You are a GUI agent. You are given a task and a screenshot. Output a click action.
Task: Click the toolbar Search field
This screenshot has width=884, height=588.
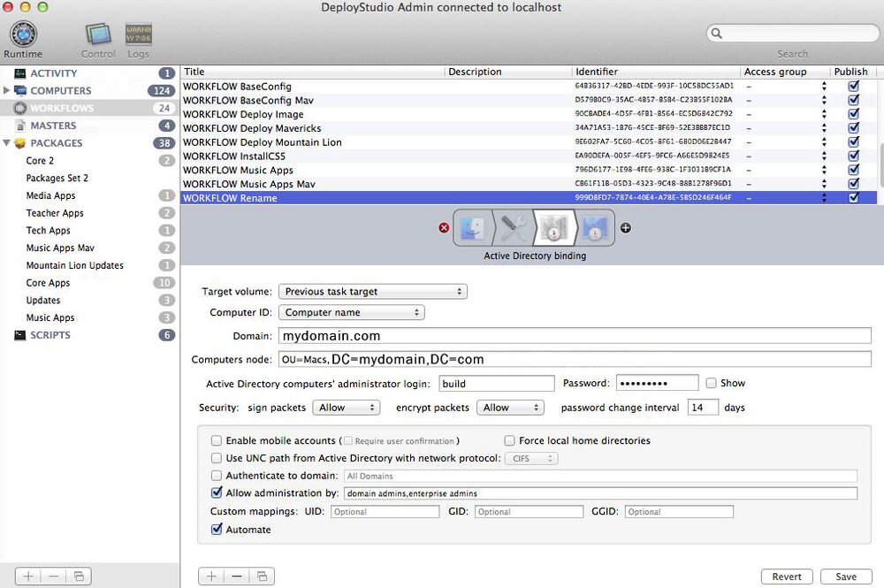pos(792,34)
